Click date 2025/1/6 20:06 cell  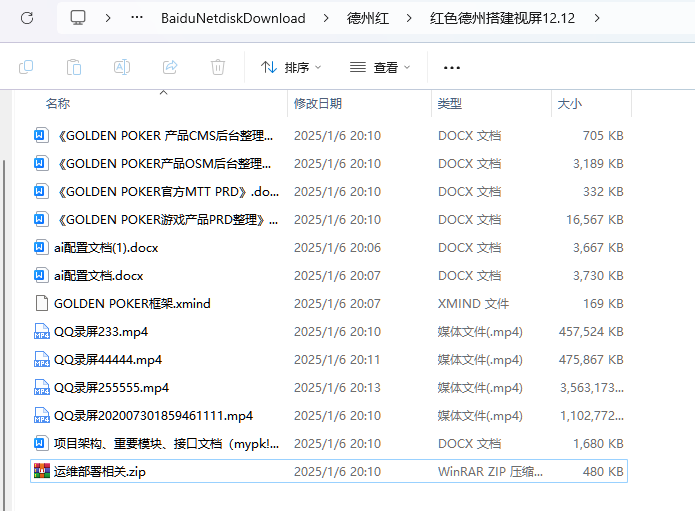click(x=337, y=248)
